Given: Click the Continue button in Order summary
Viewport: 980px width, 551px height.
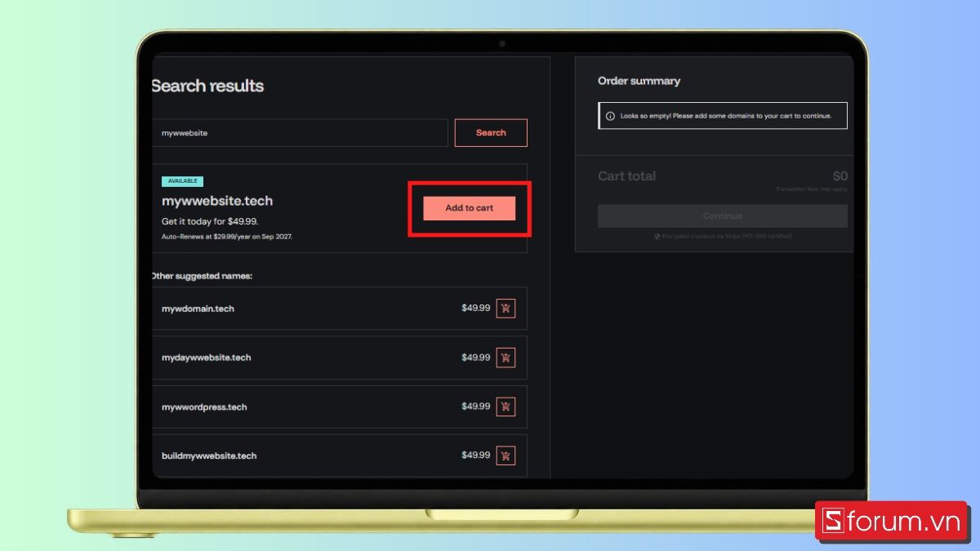Looking at the screenshot, I should click(x=723, y=216).
